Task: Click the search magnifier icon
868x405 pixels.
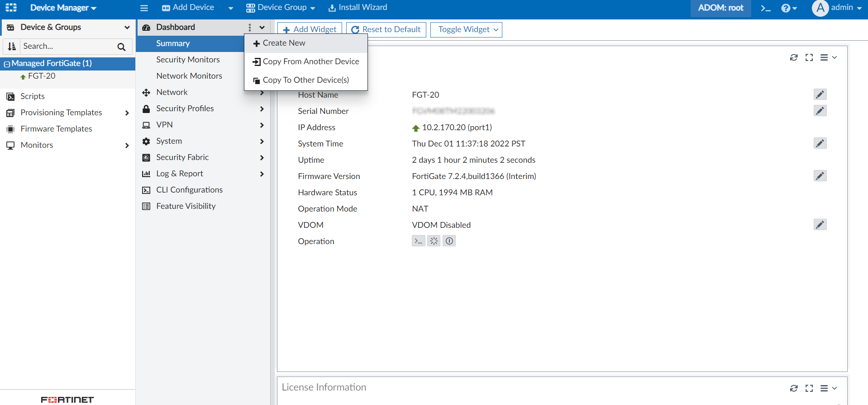Action: coord(121,47)
